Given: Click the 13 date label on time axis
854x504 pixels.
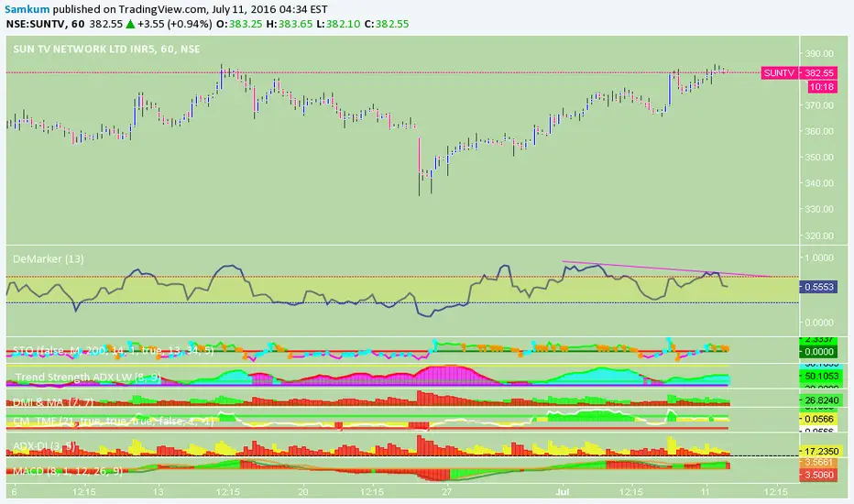Looking at the screenshot, I should 158,491.
